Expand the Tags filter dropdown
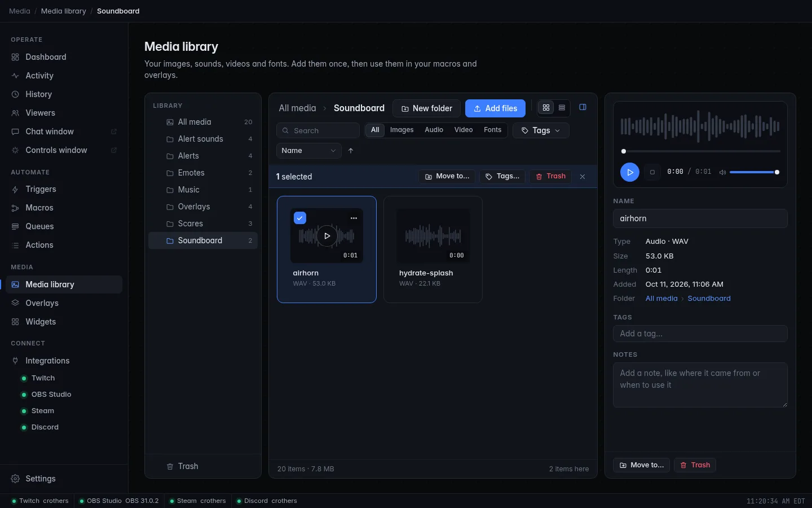The width and height of the screenshot is (812, 508). tap(541, 130)
